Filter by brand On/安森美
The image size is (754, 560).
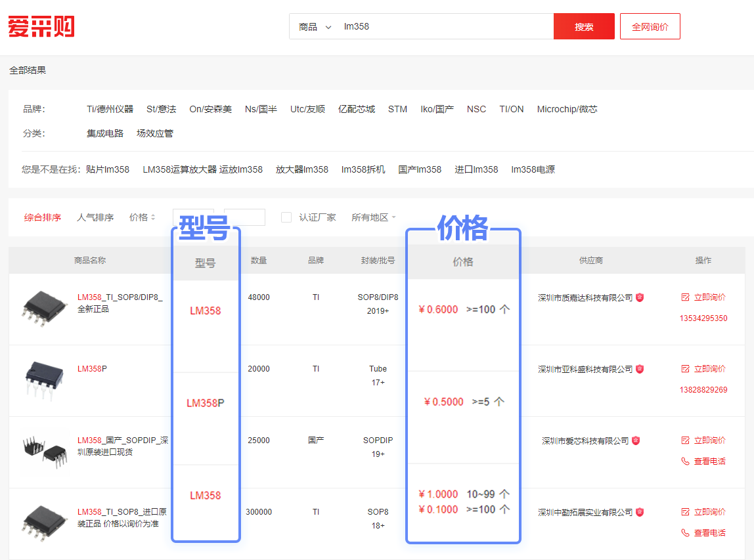point(210,109)
